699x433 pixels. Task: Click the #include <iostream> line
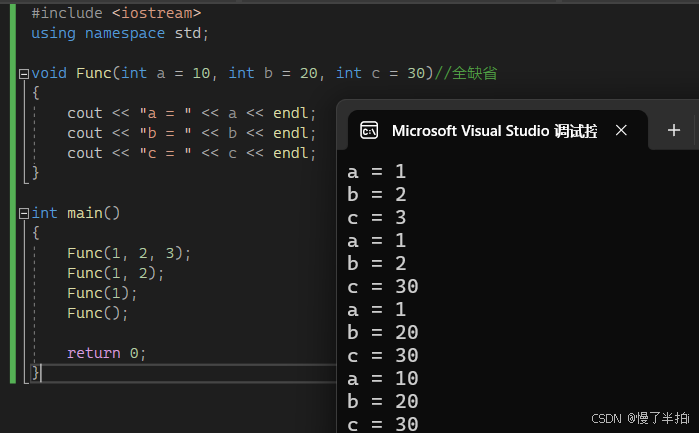(x=116, y=13)
